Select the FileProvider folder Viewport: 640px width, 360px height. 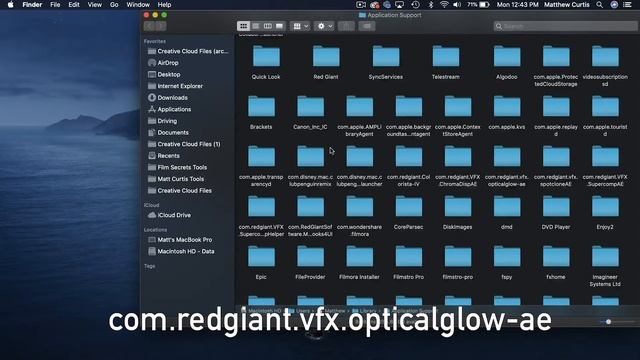click(310, 258)
